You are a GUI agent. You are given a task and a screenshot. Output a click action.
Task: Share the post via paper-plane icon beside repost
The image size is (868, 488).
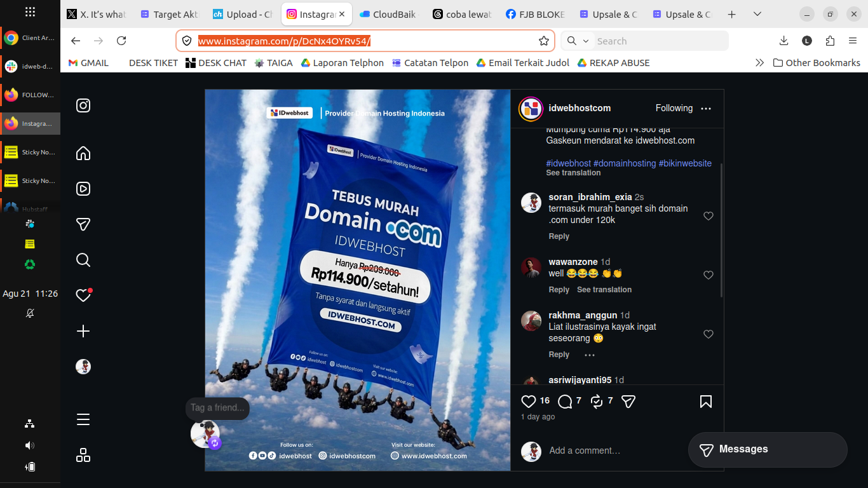(x=628, y=402)
